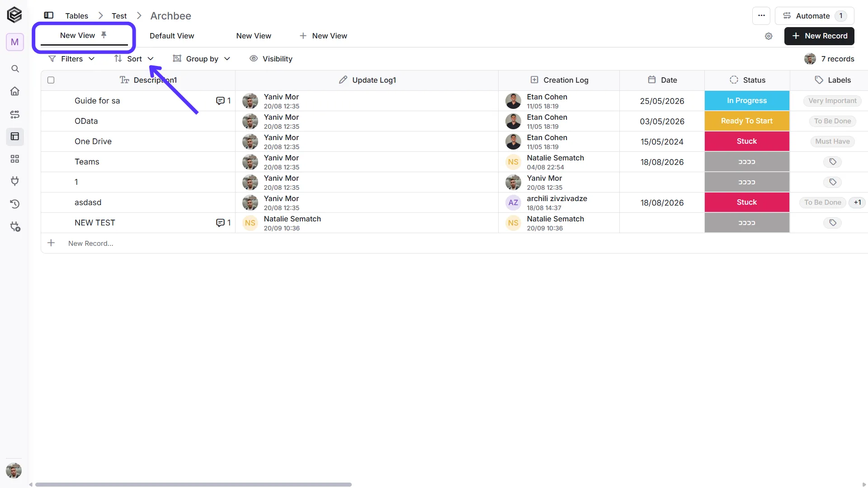The width and height of the screenshot is (868, 488).
Task: Click the +1 labels overflow chip
Action: coord(857,202)
